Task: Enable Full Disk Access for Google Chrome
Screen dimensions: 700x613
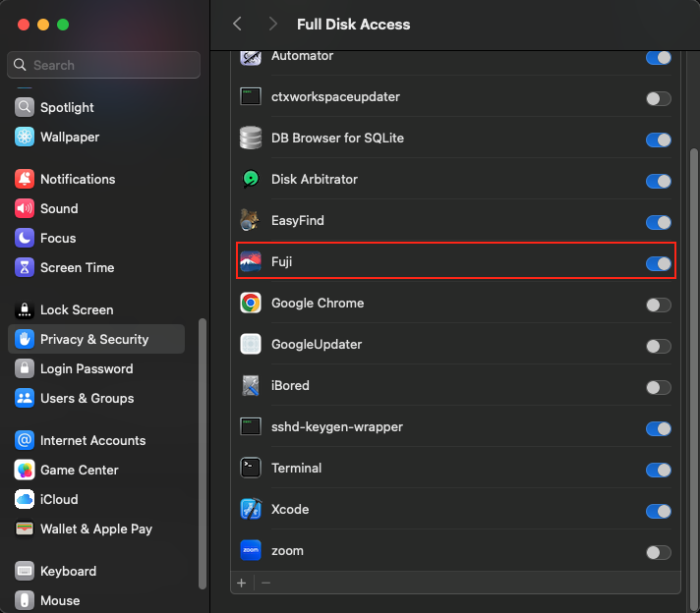Action: [658, 305]
